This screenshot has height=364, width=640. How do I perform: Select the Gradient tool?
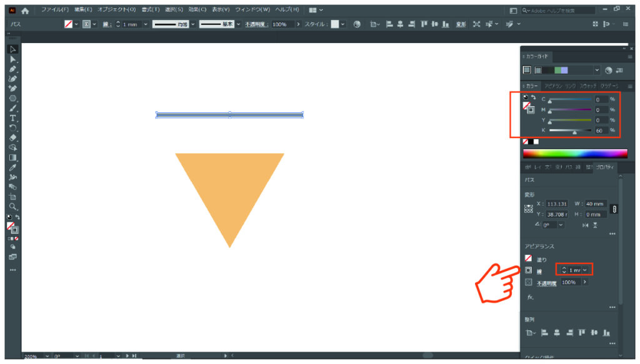coord(12,158)
